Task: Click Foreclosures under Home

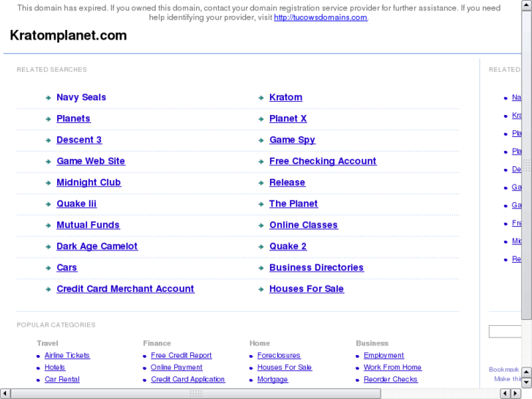Action: tap(279, 356)
